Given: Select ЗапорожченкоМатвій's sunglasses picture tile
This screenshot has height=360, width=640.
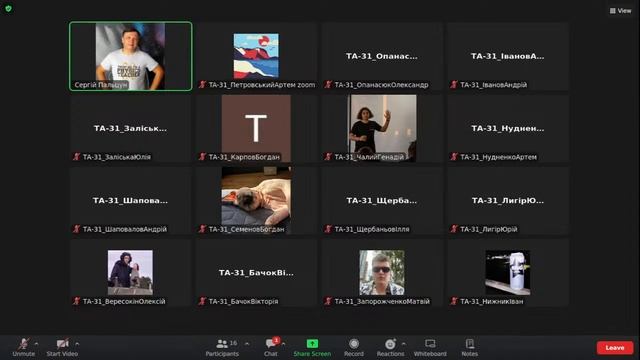Looking at the screenshot, I should click(x=382, y=272).
